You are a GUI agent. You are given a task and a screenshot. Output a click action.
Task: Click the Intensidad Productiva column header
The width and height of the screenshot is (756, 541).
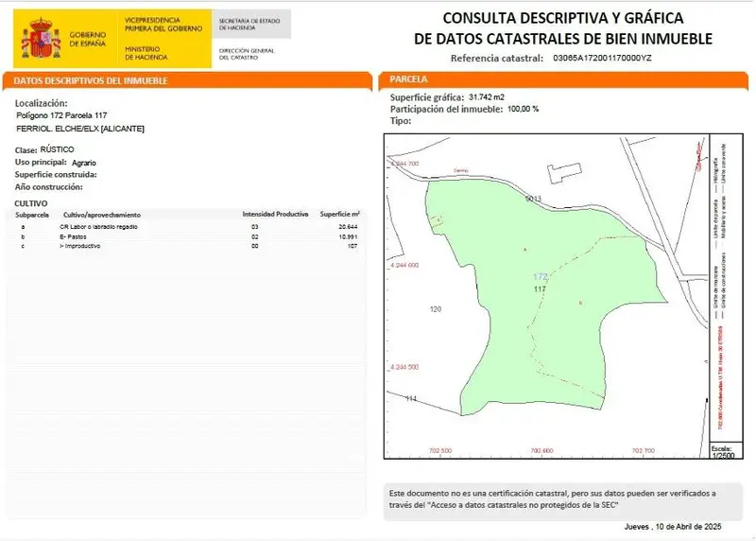pos(275,214)
